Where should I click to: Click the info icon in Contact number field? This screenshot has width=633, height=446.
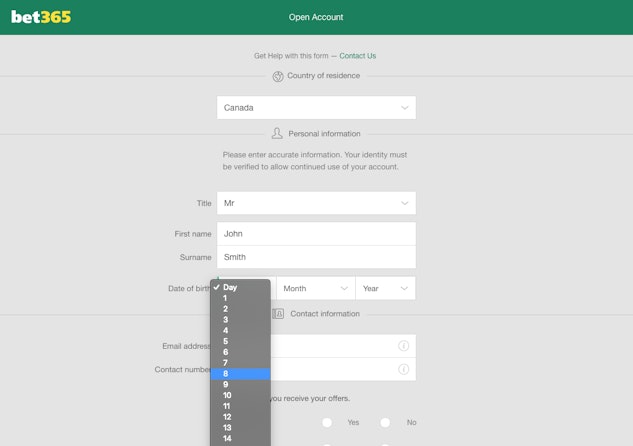(x=403, y=369)
